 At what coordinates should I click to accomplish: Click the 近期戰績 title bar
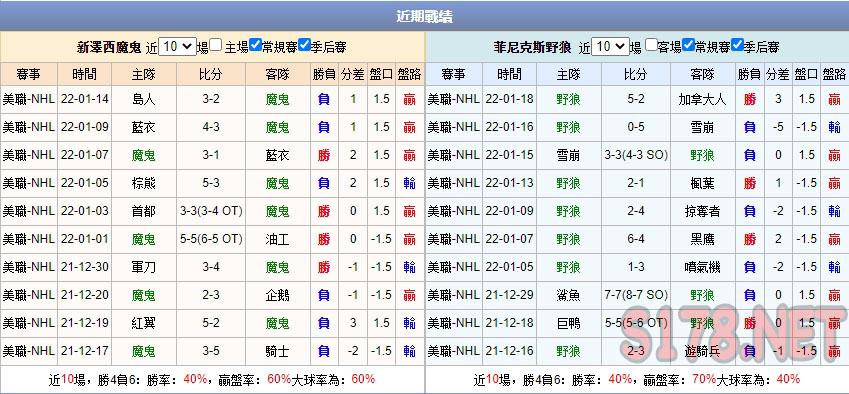(x=424, y=16)
